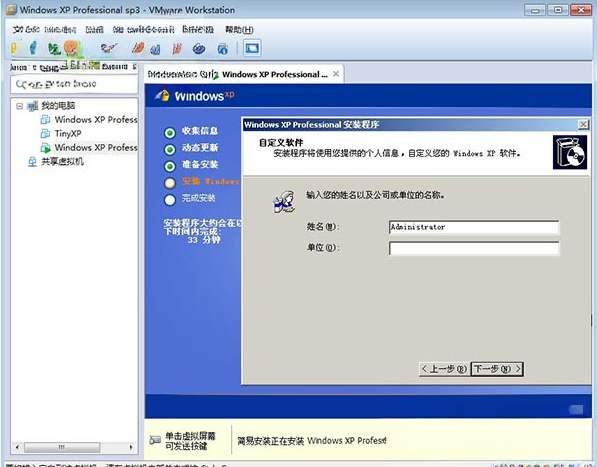Click the yellow power toolbar icon
The image size is (597, 467).
pyautogui.click(x=14, y=48)
